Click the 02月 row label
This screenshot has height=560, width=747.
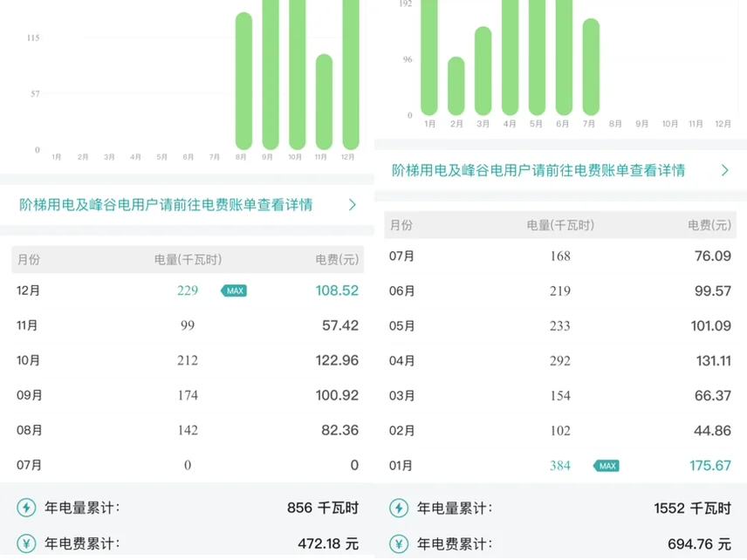tap(401, 431)
